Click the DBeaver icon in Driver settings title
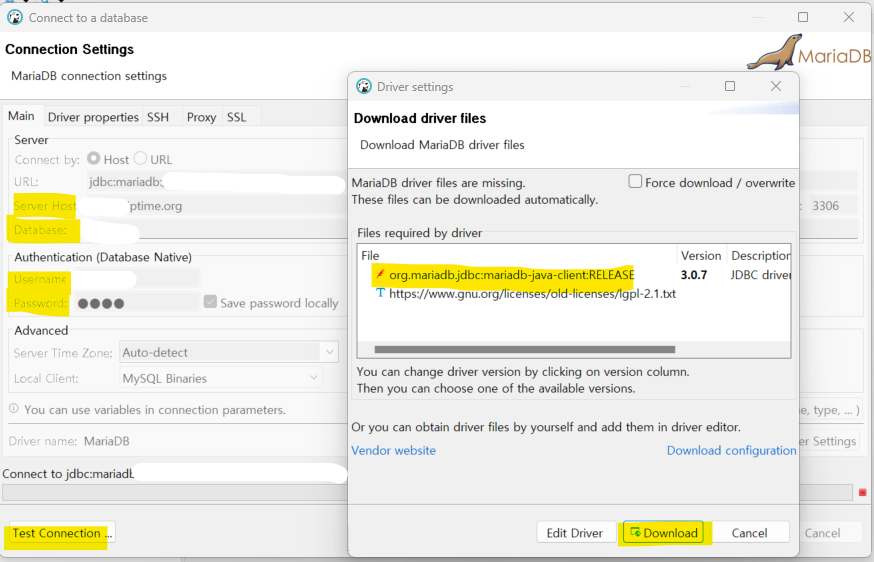Image resolution: width=874 pixels, height=562 pixels. coord(364,86)
